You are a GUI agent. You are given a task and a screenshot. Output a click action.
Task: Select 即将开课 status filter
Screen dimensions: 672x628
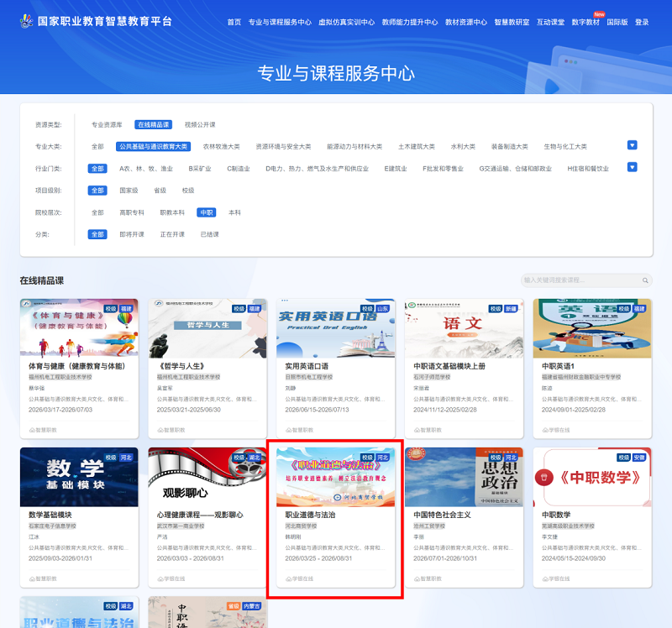pyautogui.click(x=132, y=235)
